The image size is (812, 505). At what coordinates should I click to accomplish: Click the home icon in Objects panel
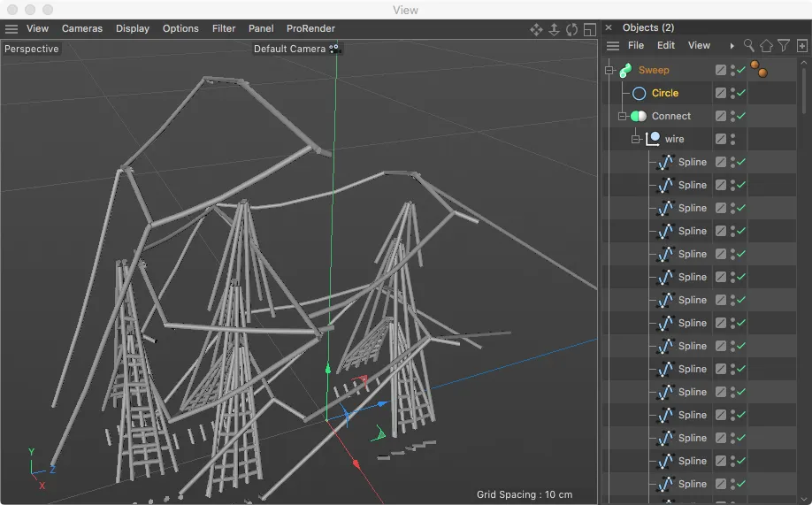pos(766,45)
